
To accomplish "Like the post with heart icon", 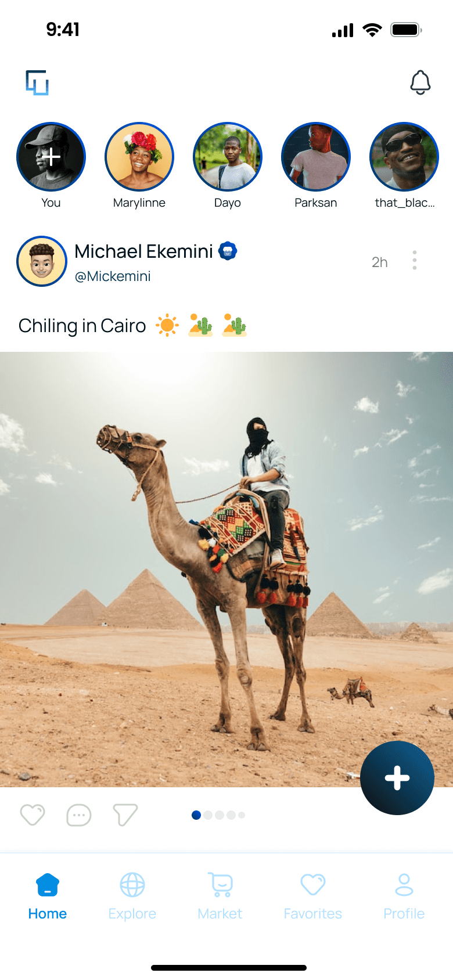I will [33, 815].
